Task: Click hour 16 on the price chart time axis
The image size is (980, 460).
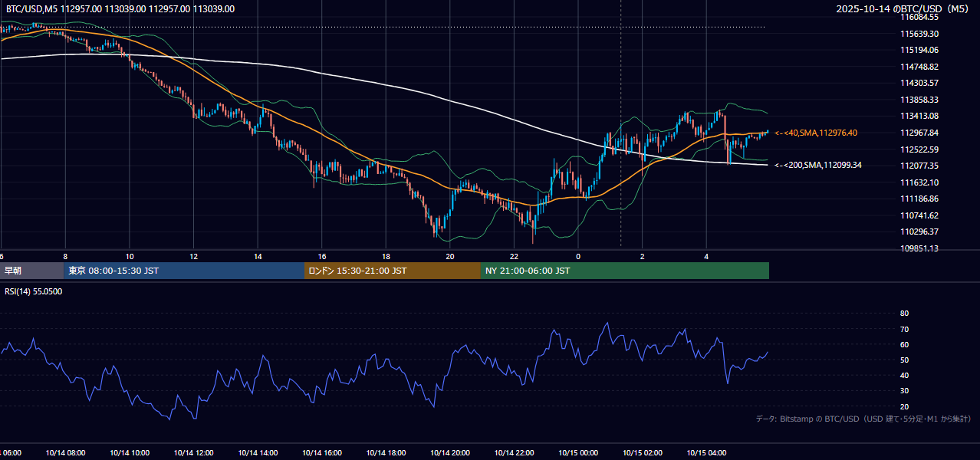Action: point(322,256)
